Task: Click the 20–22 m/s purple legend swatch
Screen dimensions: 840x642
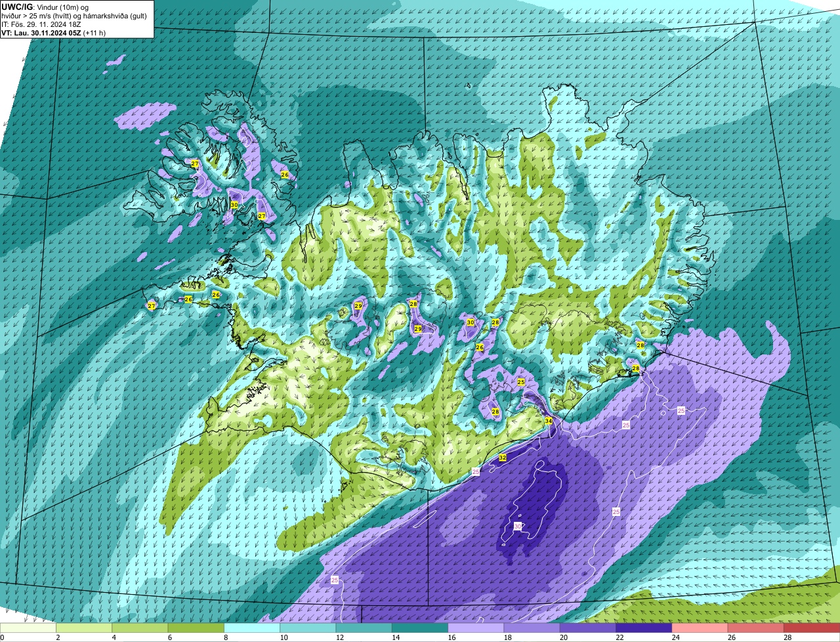Action: [588, 628]
